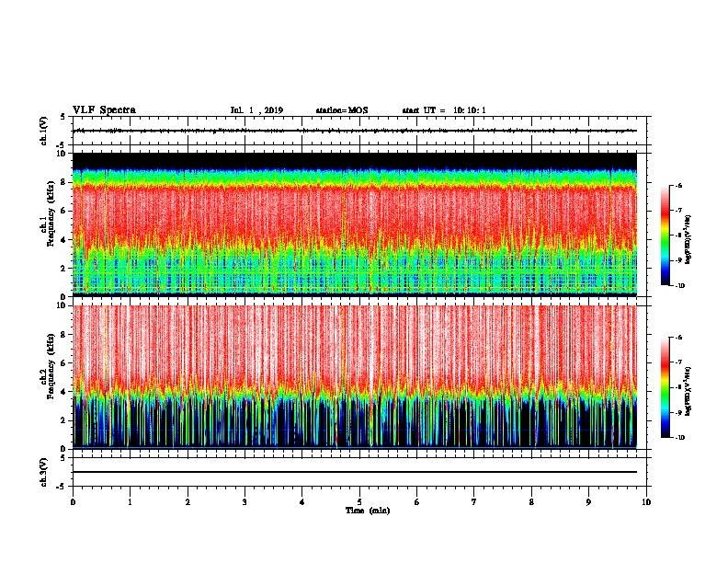Click the "start UT = 10:10:1" label

444,110
